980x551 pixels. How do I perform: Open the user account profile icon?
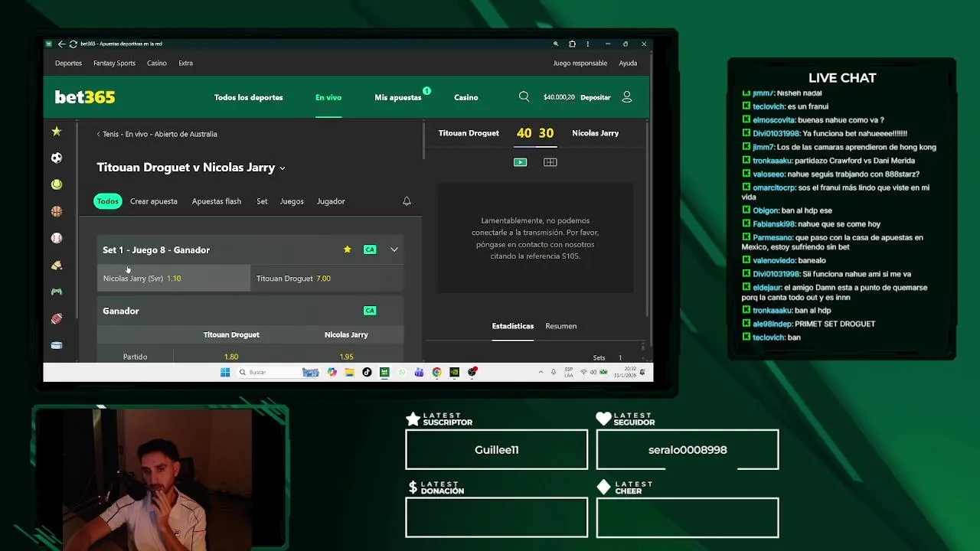tap(627, 97)
